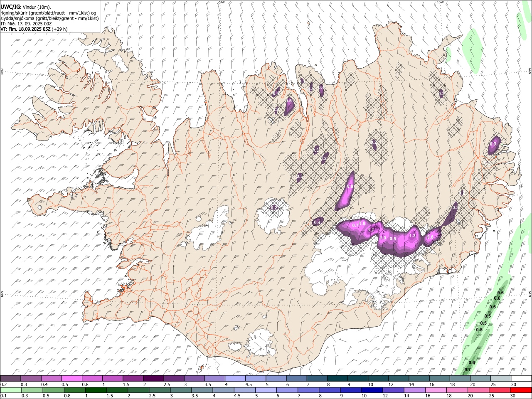Select dark teal 8 swatch in upper legend
This screenshot has height=399, width=532.
tap(337, 379)
